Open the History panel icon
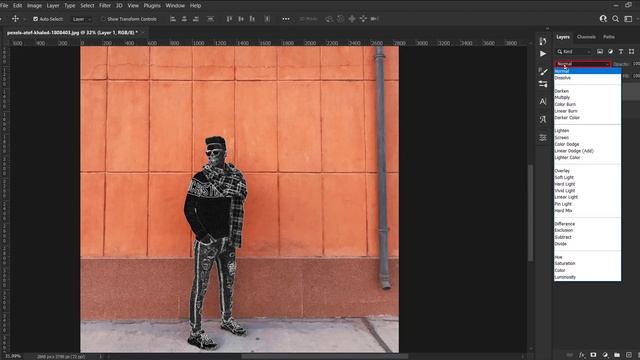The width and height of the screenshot is (640, 360). (x=542, y=41)
